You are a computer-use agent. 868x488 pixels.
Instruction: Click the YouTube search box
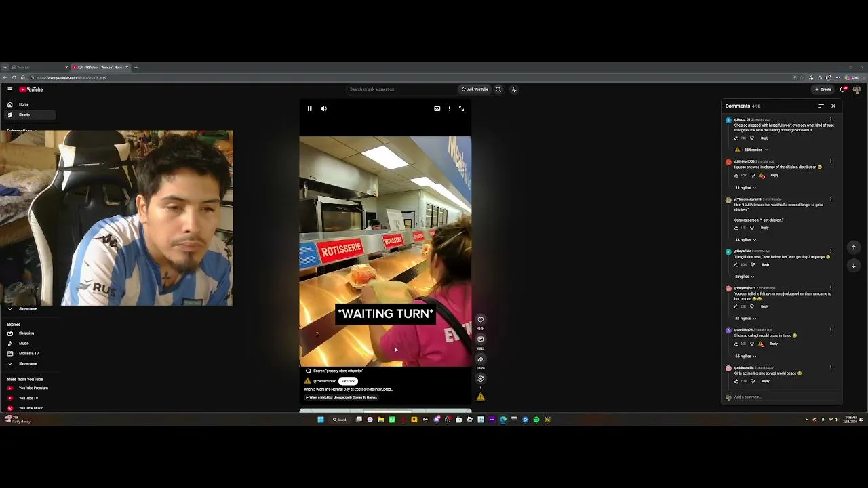tap(401, 89)
